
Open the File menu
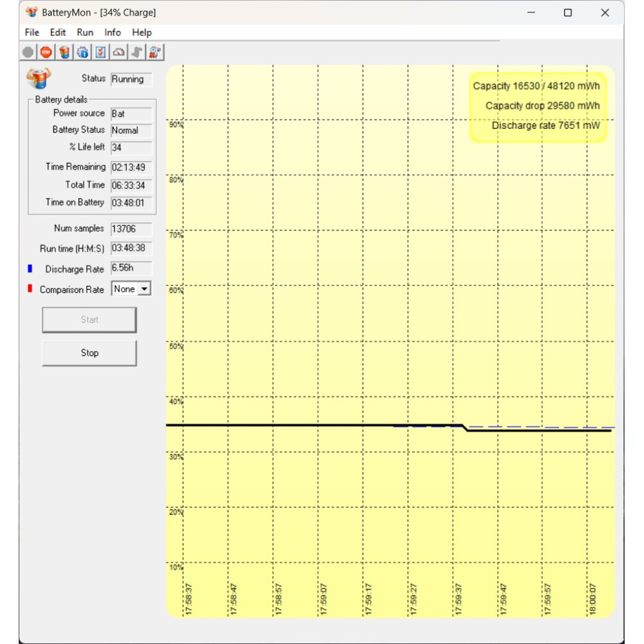click(32, 32)
